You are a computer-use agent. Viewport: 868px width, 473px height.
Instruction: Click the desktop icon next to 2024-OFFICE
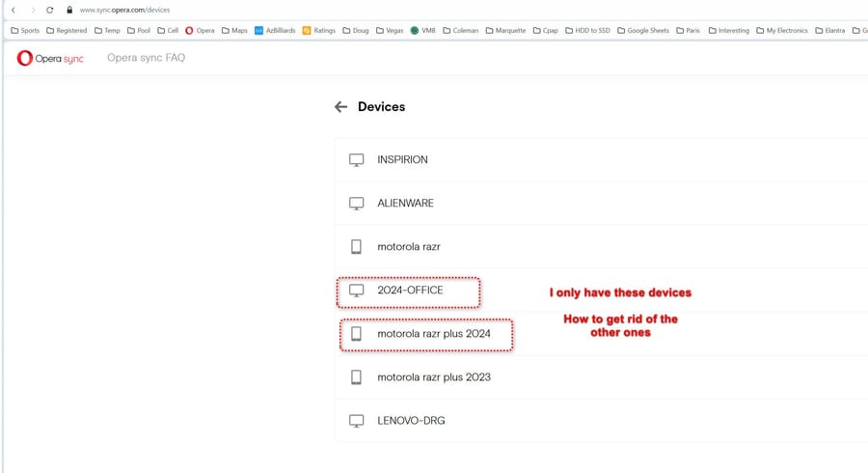(x=357, y=291)
